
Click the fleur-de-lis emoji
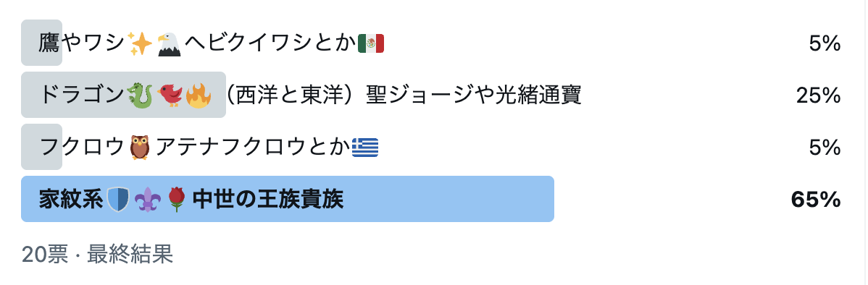146,200
